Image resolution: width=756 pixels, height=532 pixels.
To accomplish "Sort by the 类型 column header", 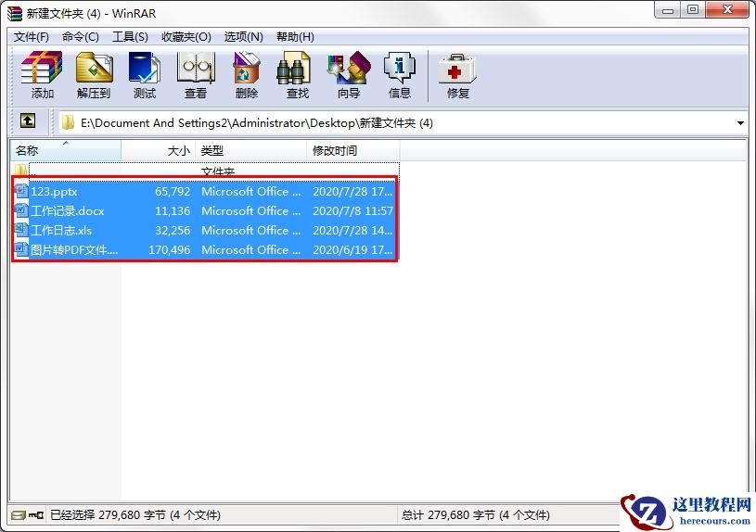I will [250, 150].
